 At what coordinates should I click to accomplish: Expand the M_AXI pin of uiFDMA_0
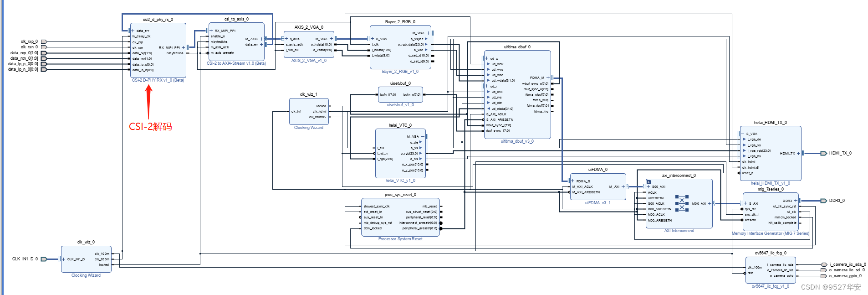(x=623, y=186)
